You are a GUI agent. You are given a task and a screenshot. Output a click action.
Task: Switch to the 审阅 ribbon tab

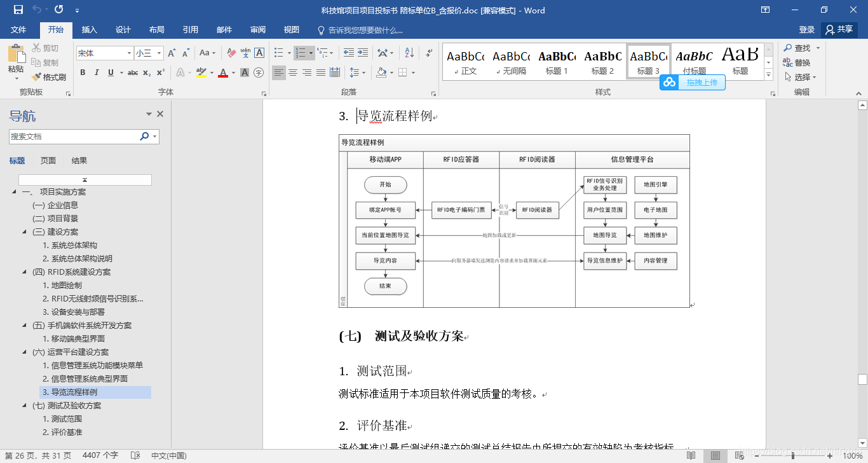258,30
